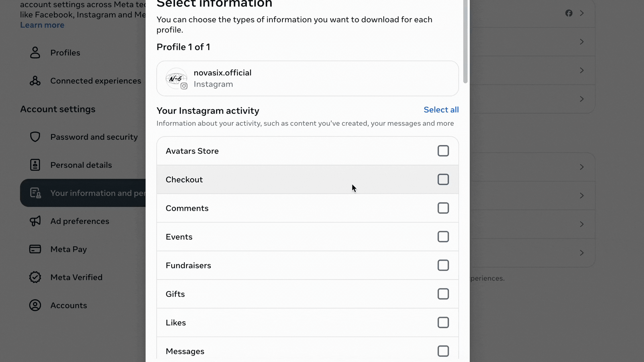Screen dimensions: 644x362
Task: Click the Select all link
Action: coord(441,110)
